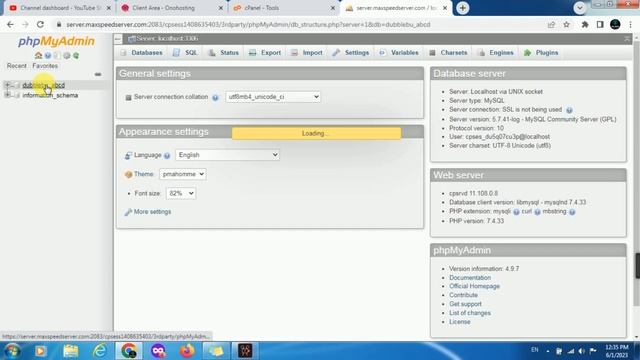The height and width of the screenshot is (360, 640).
Task: Click Favorites in the navigation panel
Action: click(45, 66)
